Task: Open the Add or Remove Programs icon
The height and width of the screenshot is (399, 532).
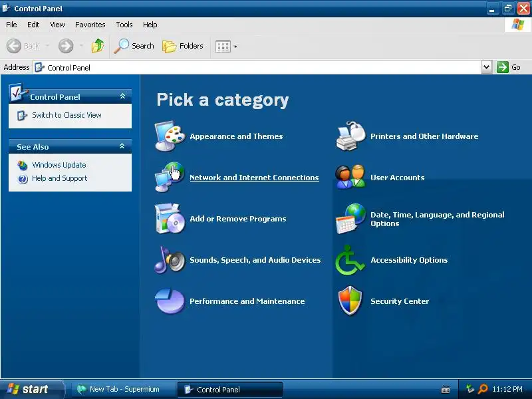Action: click(170, 219)
